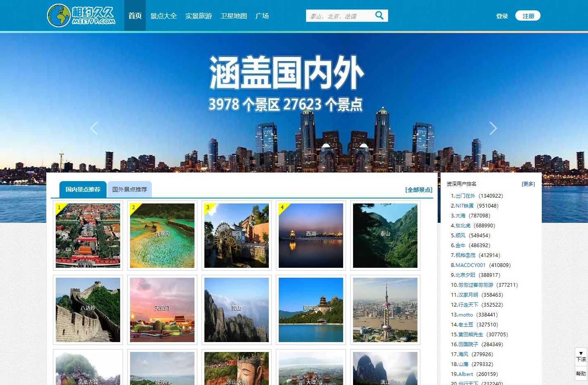The width and height of the screenshot is (588, 385).
Task: Open the 丽江 thumbnail
Action: tap(237, 236)
